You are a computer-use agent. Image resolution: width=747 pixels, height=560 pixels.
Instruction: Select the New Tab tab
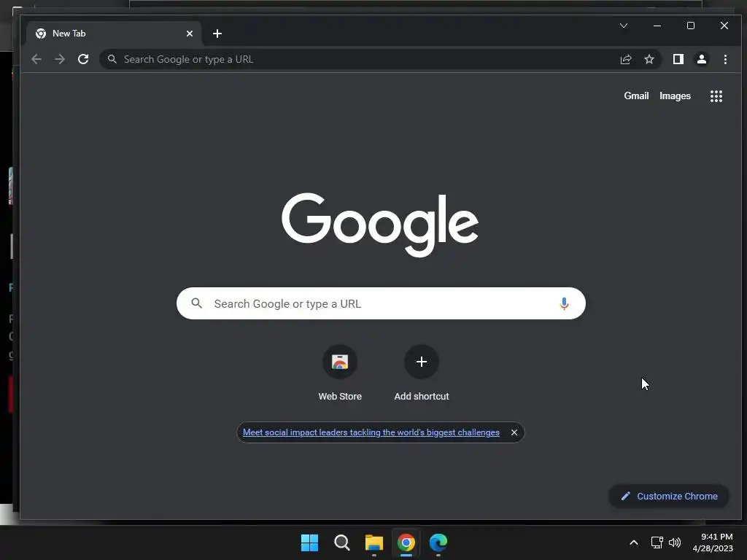click(113, 34)
